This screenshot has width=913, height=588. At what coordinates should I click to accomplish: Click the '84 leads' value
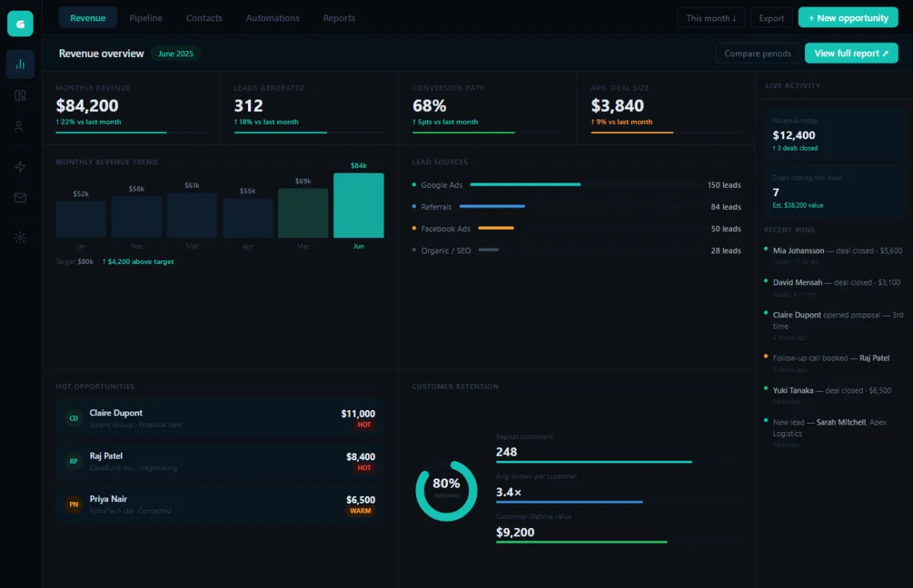726,207
